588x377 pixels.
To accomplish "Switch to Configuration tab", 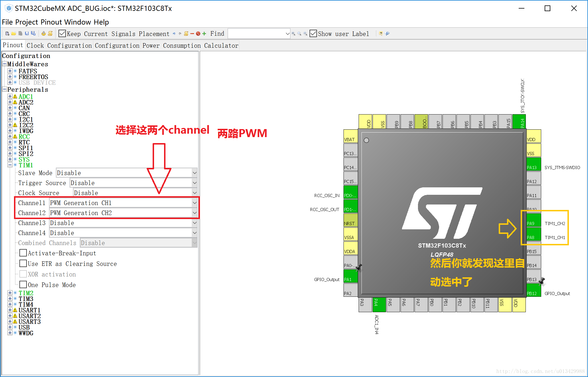I will 117,45.
